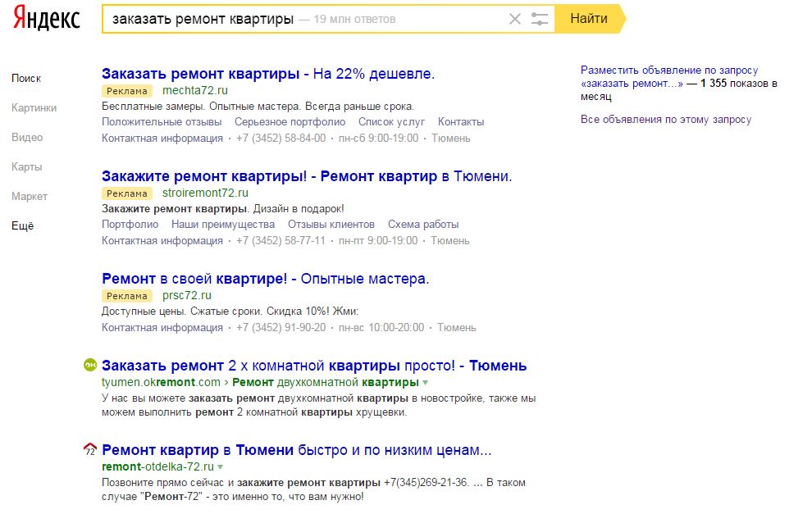The height and width of the screenshot is (514, 812).
Task: Click the Схема работы sitelink
Action: [x=423, y=225]
